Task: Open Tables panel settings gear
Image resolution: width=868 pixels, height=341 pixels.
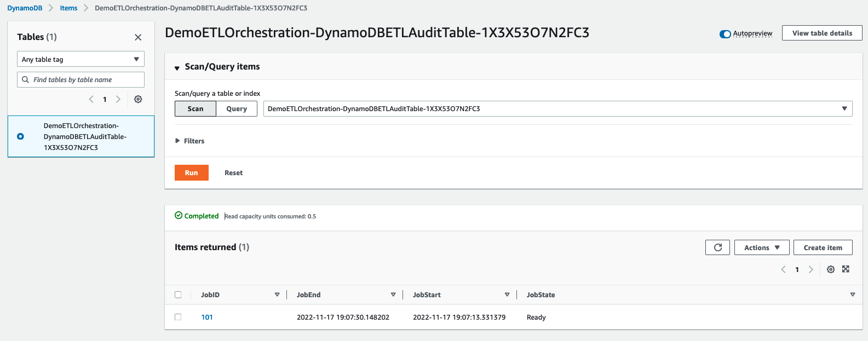Action: [138, 99]
